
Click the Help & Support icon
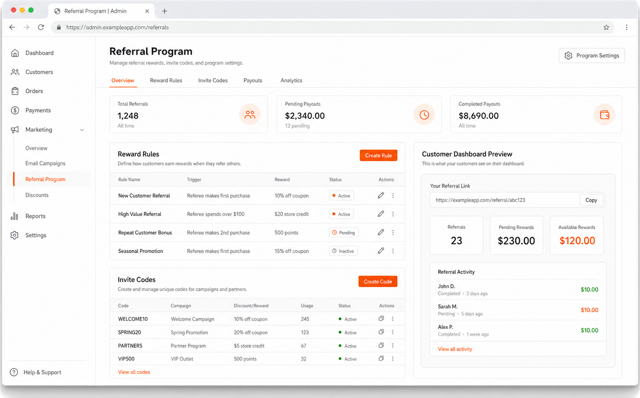point(14,372)
